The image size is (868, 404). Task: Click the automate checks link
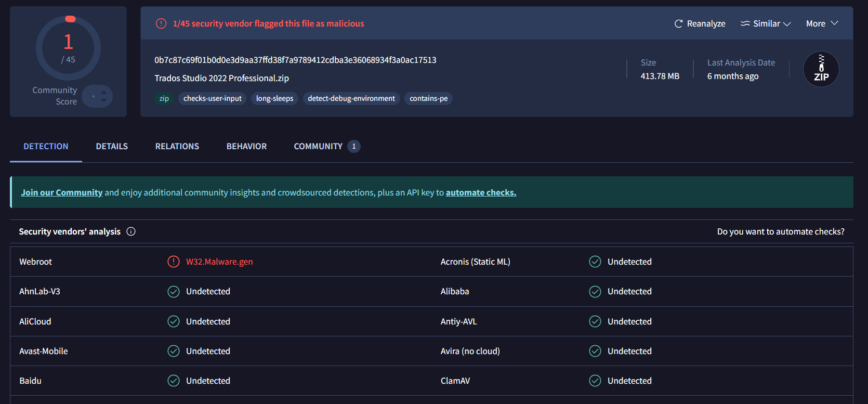[481, 192]
